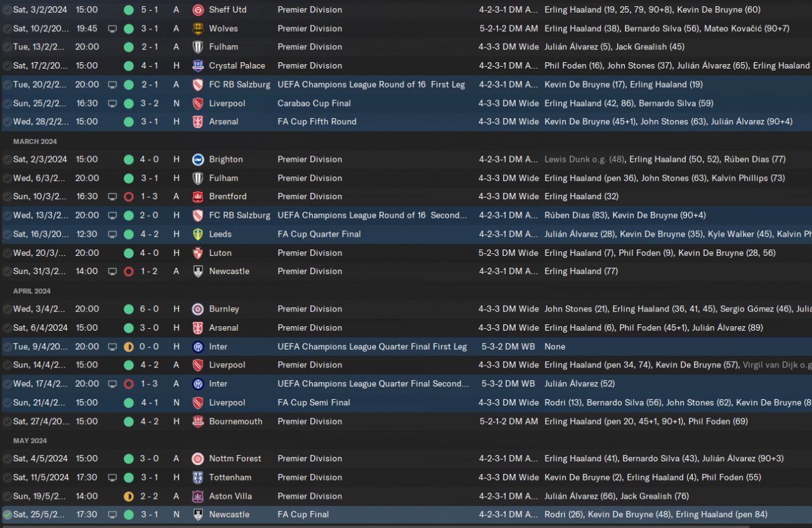
Task: Click the Leeds club badge
Action: coord(198,234)
